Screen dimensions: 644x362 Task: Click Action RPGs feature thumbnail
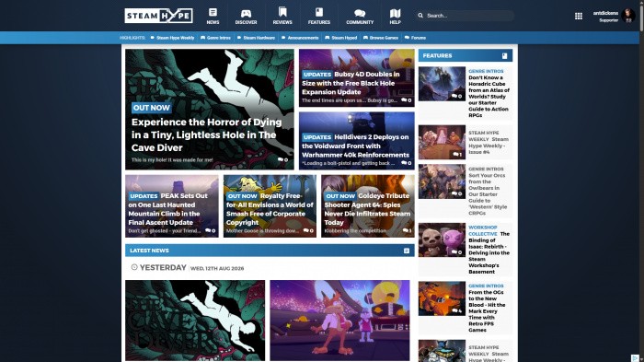tap(442, 84)
